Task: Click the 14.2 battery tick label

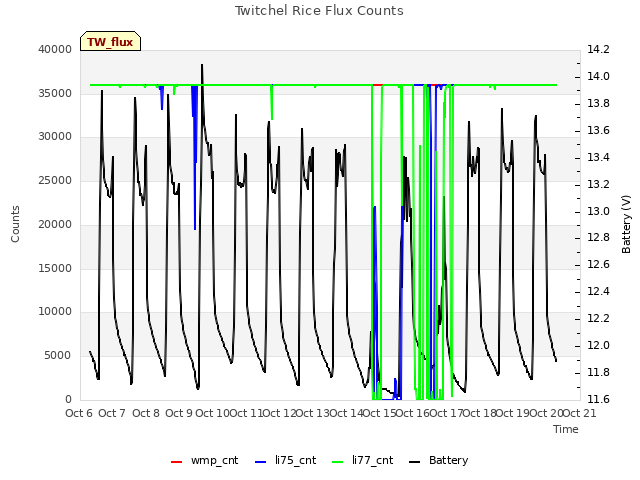Action: pyautogui.click(x=598, y=49)
